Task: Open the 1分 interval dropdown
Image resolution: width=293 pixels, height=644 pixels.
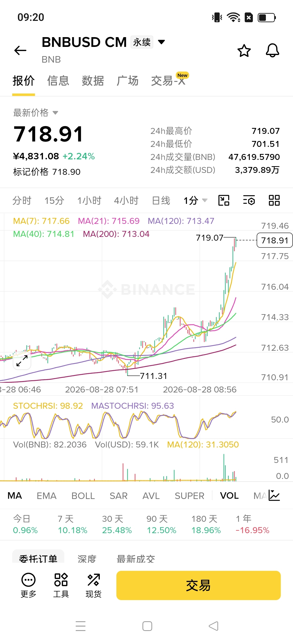Action: [x=195, y=201]
